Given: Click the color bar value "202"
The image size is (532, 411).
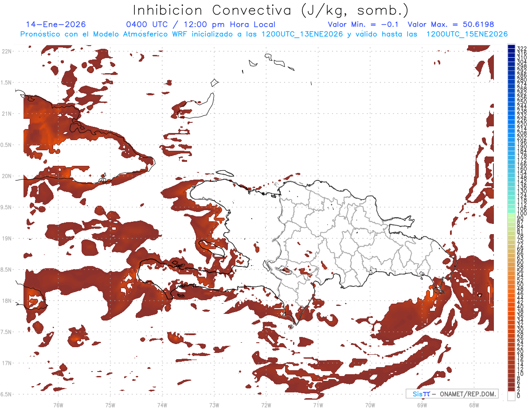Looking at the screenshot, I should coord(522,137).
